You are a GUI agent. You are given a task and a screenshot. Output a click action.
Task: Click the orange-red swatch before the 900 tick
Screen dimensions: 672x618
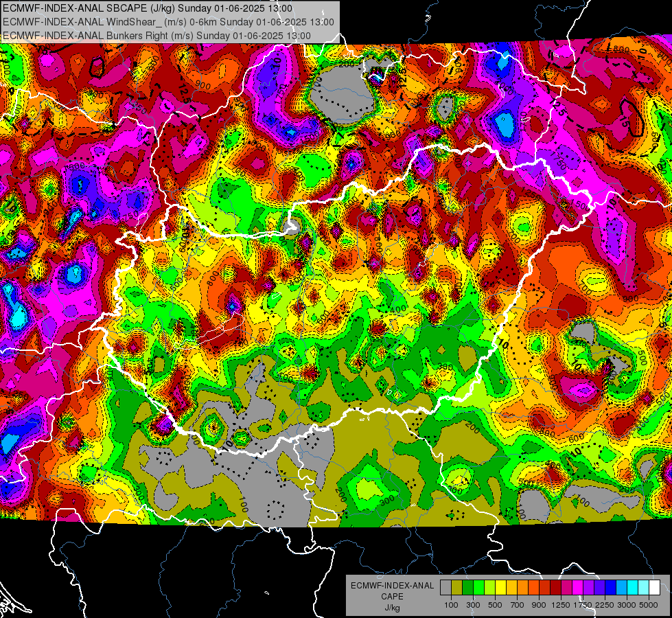click(x=533, y=588)
